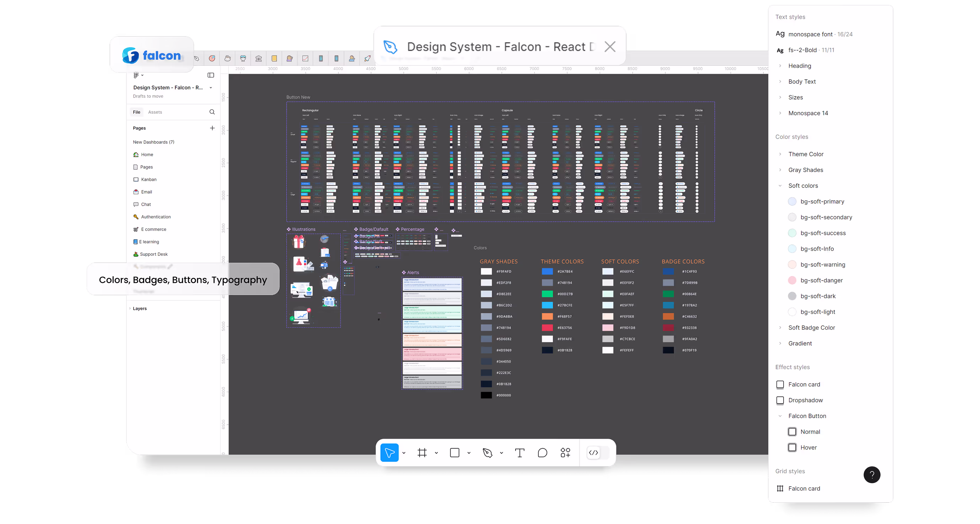
Task: Close the Design System Falcon tab
Action: (x=610, y=47)
